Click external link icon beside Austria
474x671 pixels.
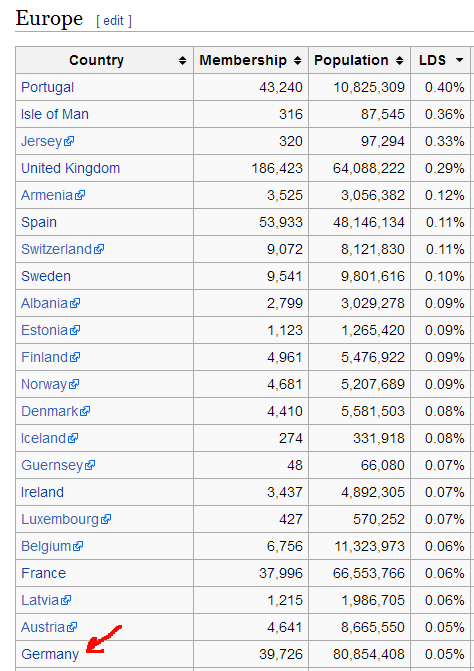coord(72,627)
